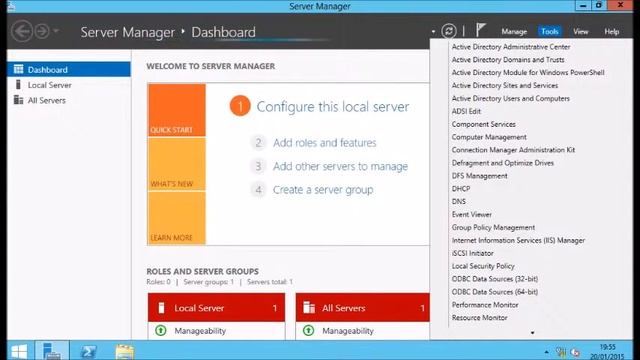Click servers icon in All Servers tile header

(309, 308)
